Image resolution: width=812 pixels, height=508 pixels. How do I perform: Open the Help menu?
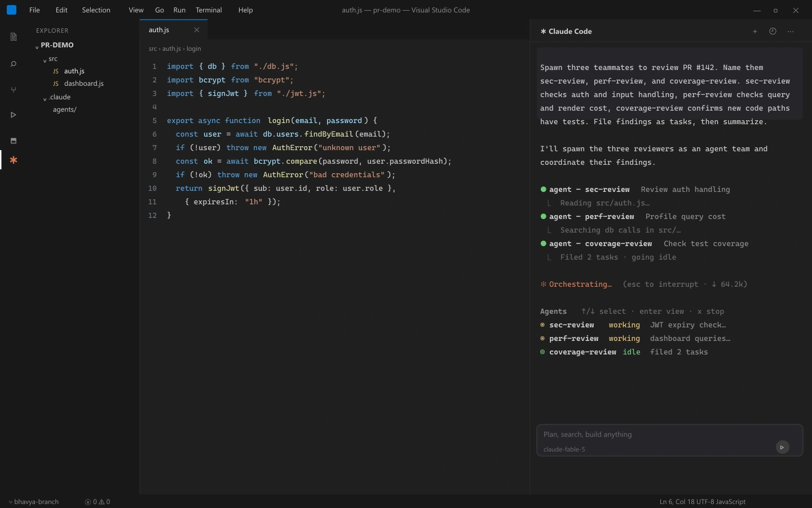pyautogui.click(x=245, y=10)
